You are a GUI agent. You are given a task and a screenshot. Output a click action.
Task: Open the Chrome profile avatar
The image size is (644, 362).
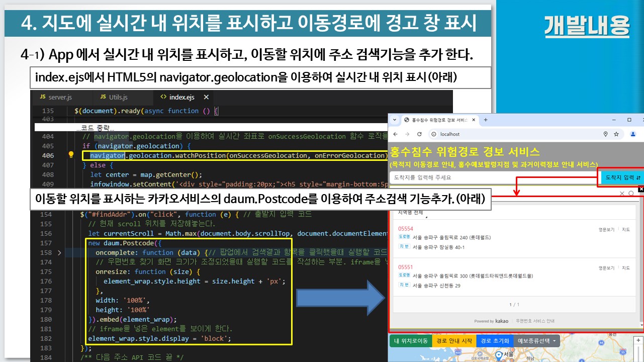633,134
